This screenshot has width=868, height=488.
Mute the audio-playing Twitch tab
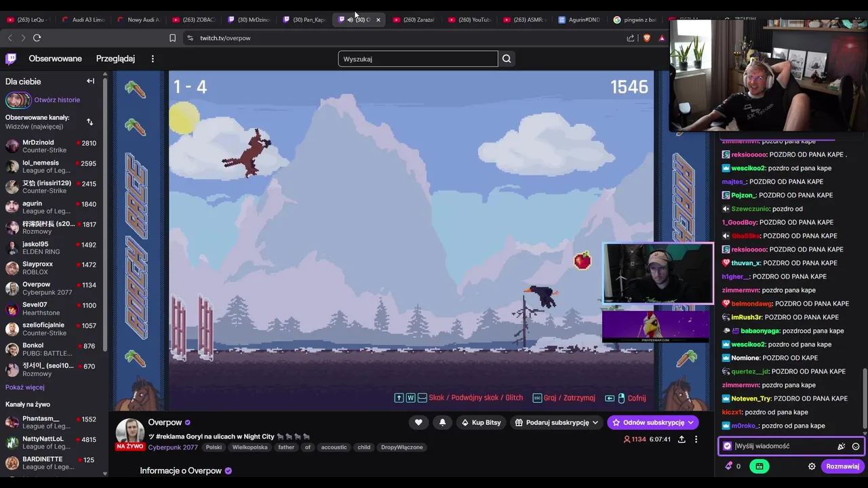coord(350,20)
